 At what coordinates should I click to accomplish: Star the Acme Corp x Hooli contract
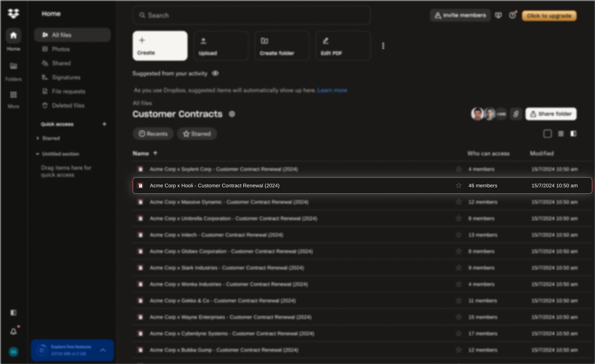[459, 186]
